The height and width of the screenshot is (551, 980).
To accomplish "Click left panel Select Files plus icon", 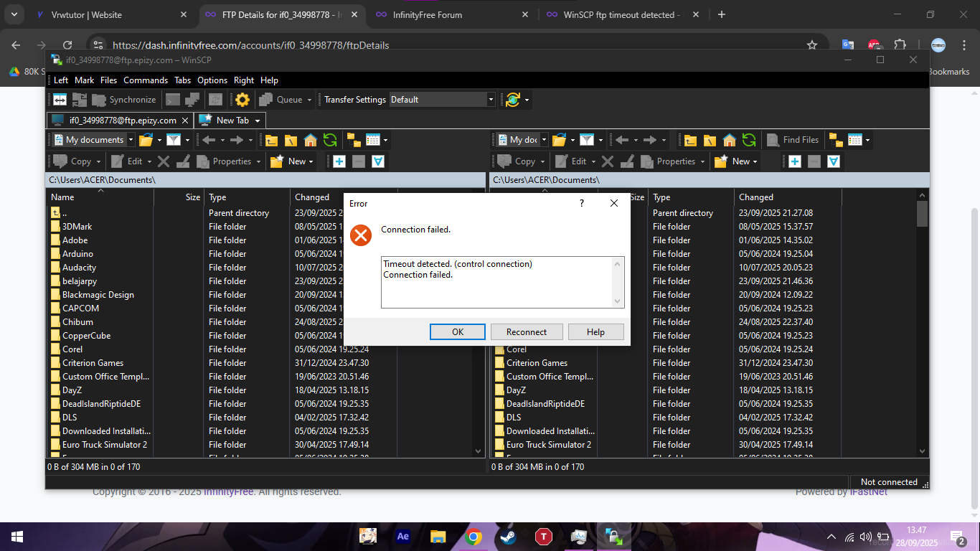I will pyautogui.click(x=339, y=161).
